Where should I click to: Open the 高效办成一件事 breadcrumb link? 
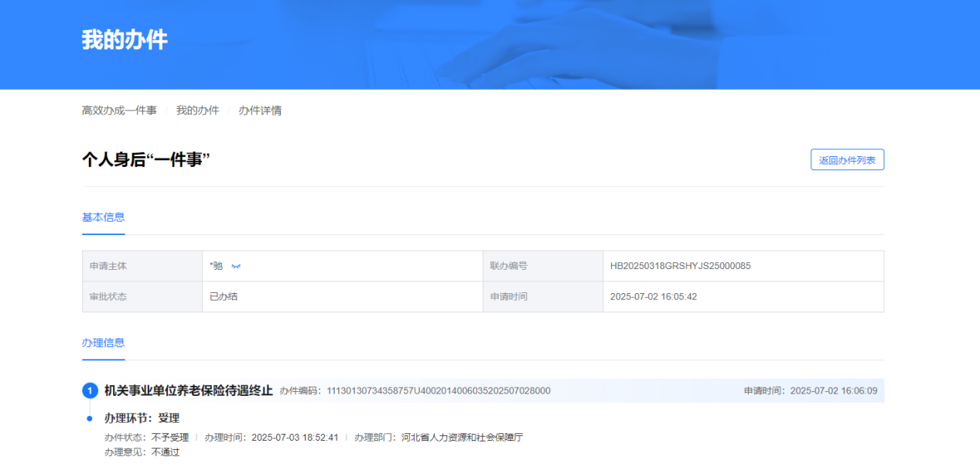119,111
